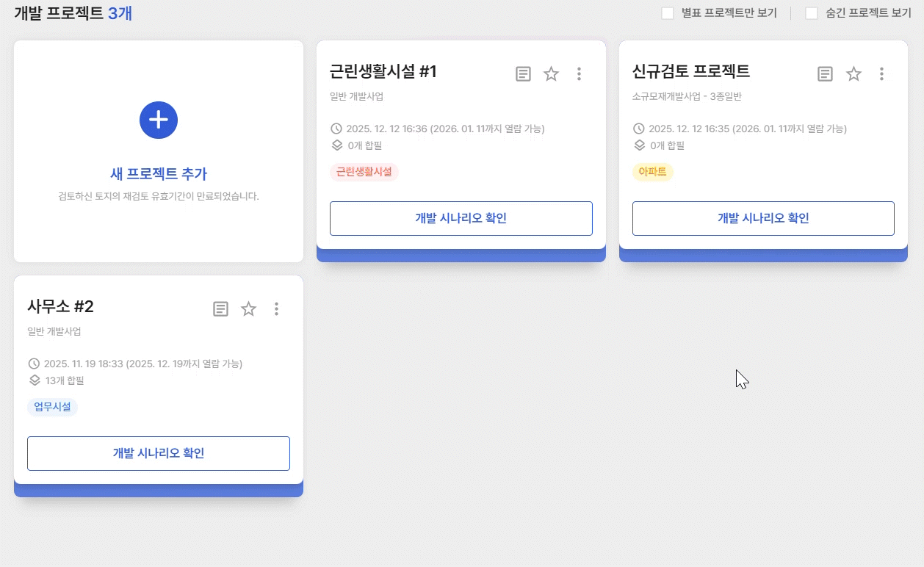Click the blue plus add-project icon
The width and height of the screenshot is (924, 567).
point(159,120)
